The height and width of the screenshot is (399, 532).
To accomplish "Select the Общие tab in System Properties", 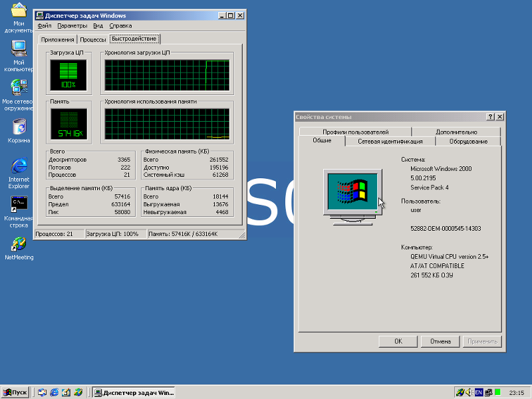I will pyautogui.click(x=322, y=140).
